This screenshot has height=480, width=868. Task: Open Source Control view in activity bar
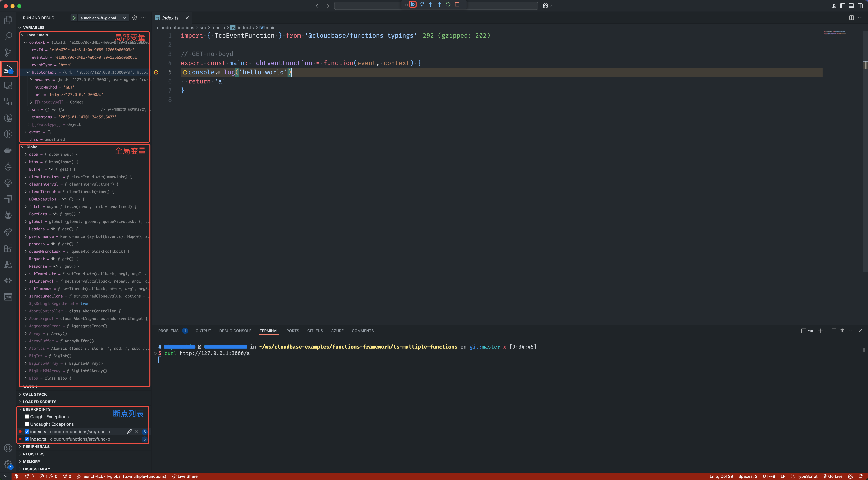click(x=8, y=52)
